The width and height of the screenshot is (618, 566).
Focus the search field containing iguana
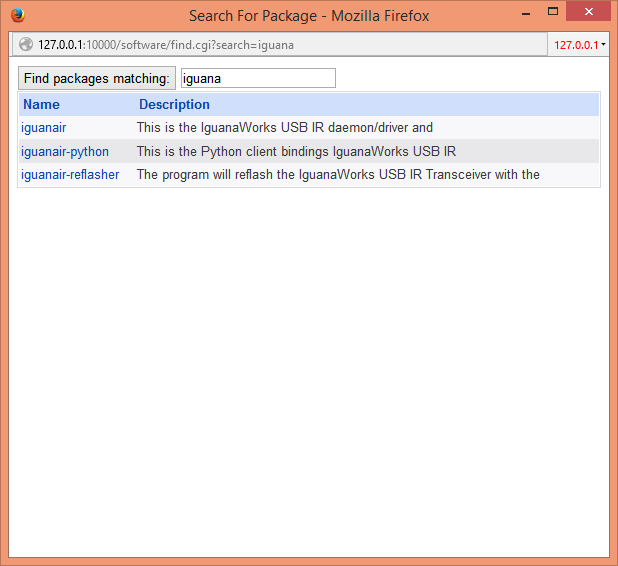(258, 78)
